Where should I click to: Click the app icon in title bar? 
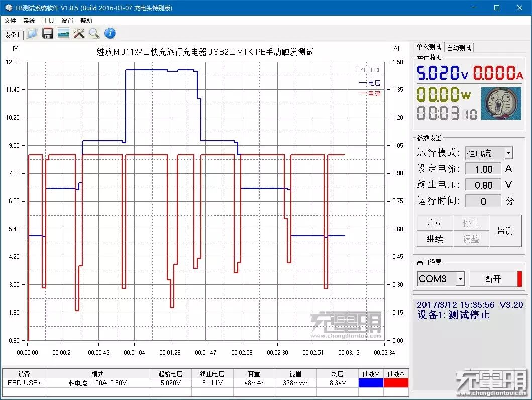point(9,8)
